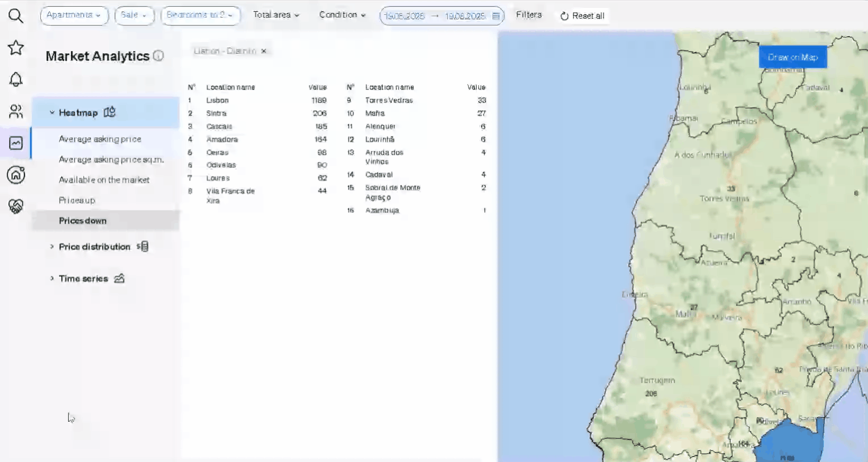Image resolution: width=868 pixels, height=462 pixels.
Task: Expand the Price distribution section
Action: tap(94, 247)
